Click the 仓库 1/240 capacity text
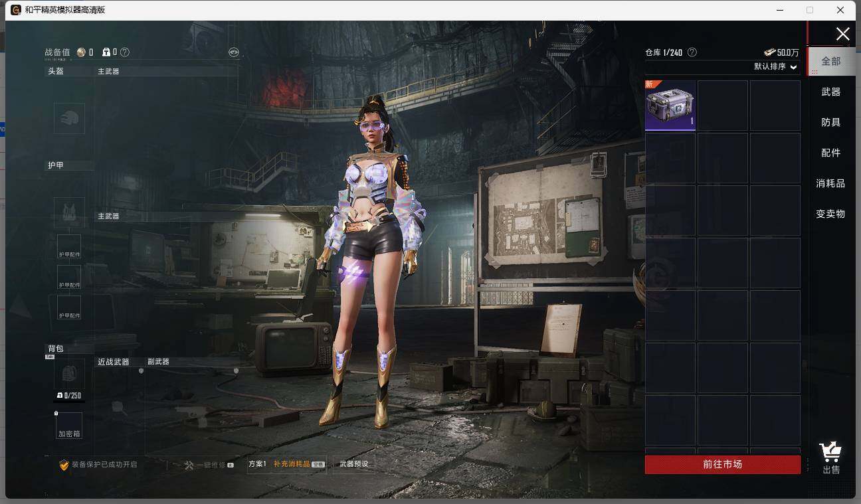 [664, 52]
